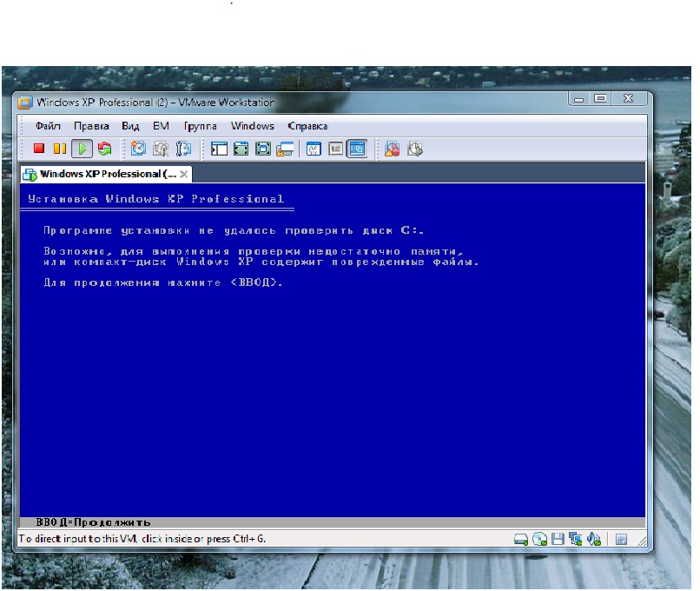Suspend the virtual machine with pause icon
This screenshot has height=591, width=700.
pyautogui.click(x=59, y=149)
